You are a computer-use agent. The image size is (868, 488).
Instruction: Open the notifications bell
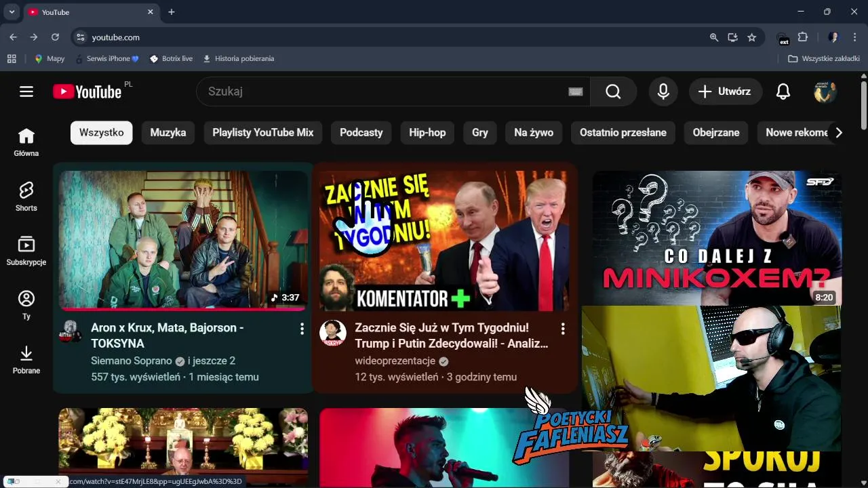783,91
